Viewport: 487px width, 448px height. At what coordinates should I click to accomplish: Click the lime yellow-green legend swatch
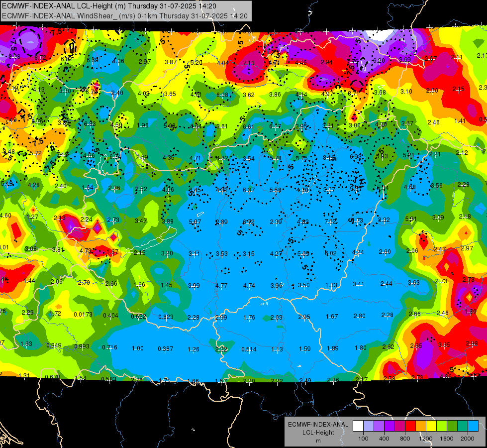(x=442, y=426)
